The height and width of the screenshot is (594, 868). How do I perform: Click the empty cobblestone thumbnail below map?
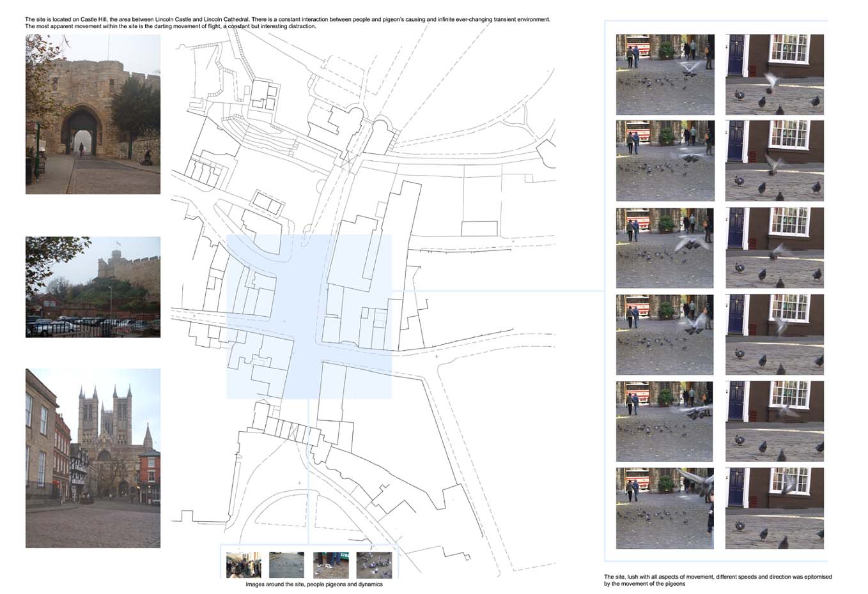click(x=286, y=565)
